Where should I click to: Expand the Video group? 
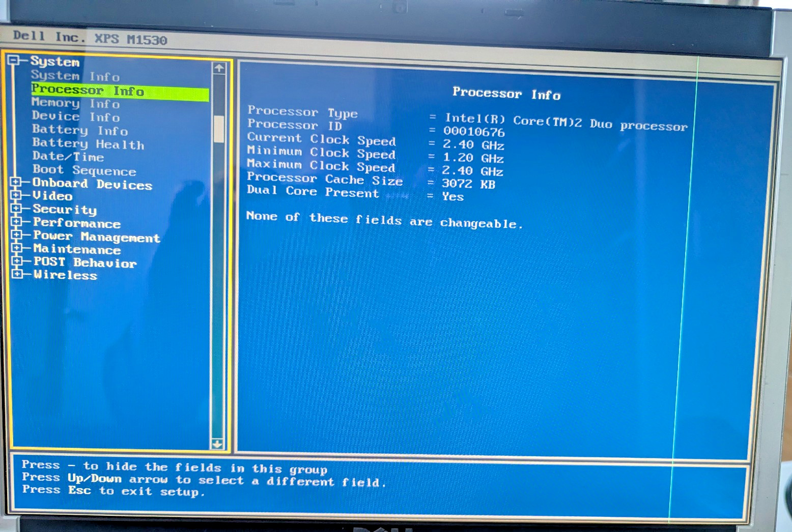tap(16, 195)
